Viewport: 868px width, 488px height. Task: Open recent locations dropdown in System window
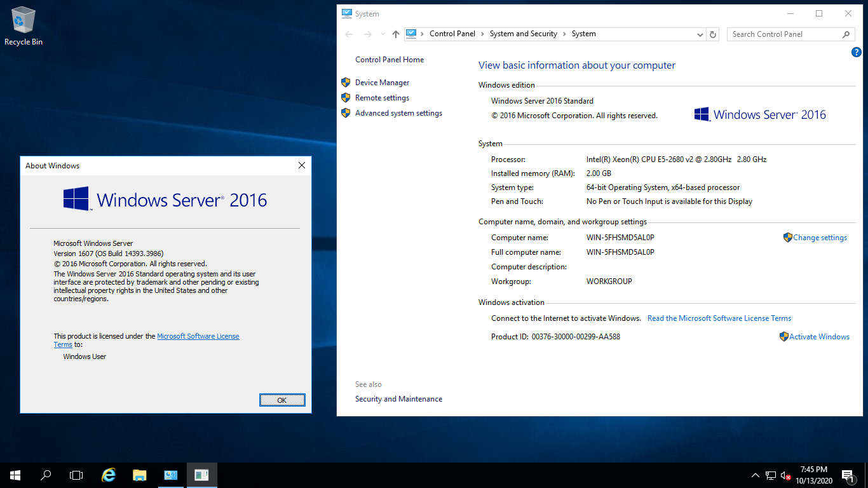pyautogui.click(x=383, y=34)
